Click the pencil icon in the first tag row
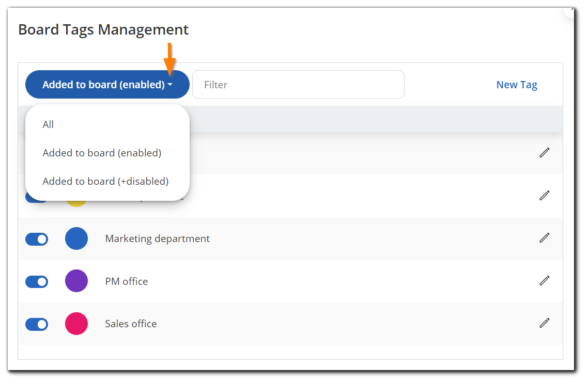Screen dimensions: 588x384 [x=545, y=152]
